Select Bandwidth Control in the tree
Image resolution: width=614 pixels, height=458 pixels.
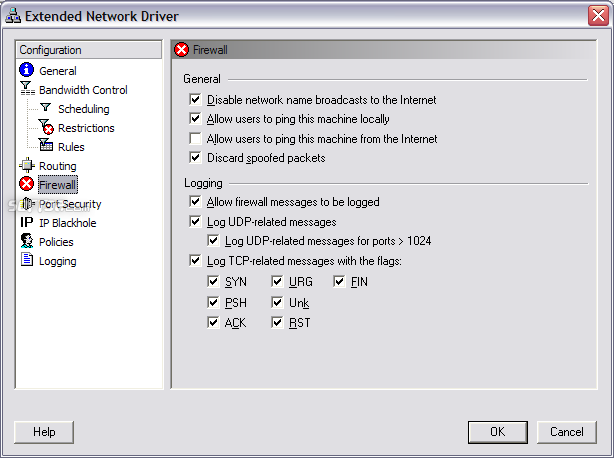pos(83,90)
